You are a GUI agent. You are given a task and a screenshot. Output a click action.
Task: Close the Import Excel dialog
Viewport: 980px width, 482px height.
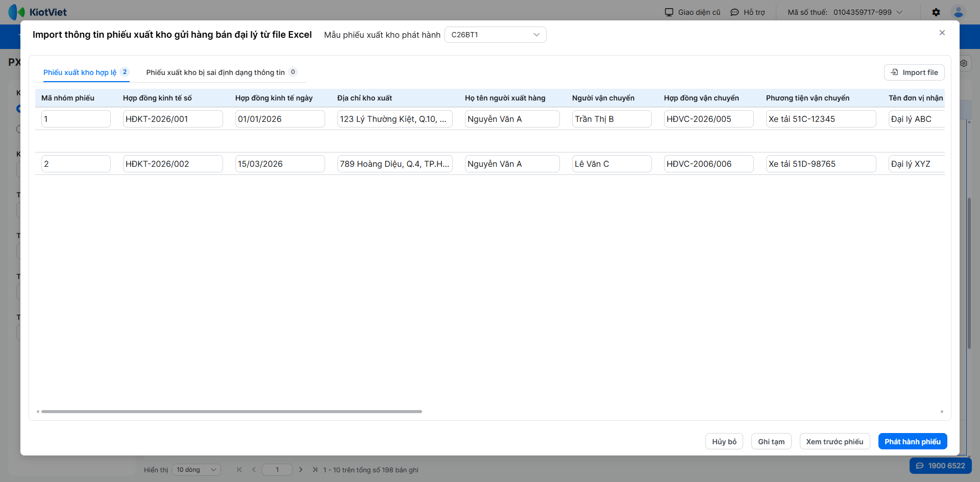[942, 33]
